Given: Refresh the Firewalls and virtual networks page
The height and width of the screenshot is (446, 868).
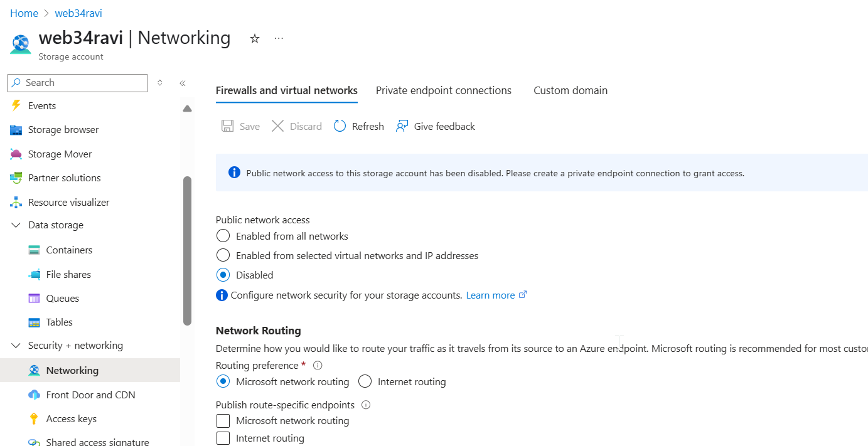Looking at the screenshot, I should pyautogui.click(x=358, y=126).
